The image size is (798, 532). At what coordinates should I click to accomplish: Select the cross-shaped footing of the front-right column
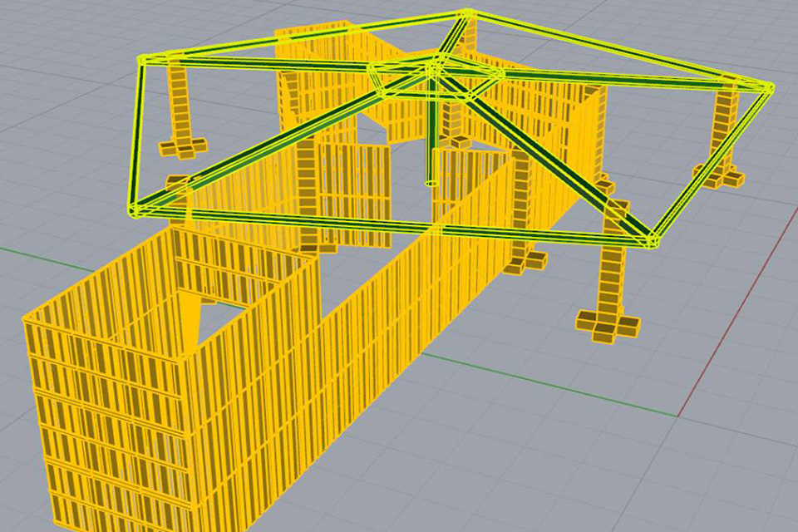[607, 326]
